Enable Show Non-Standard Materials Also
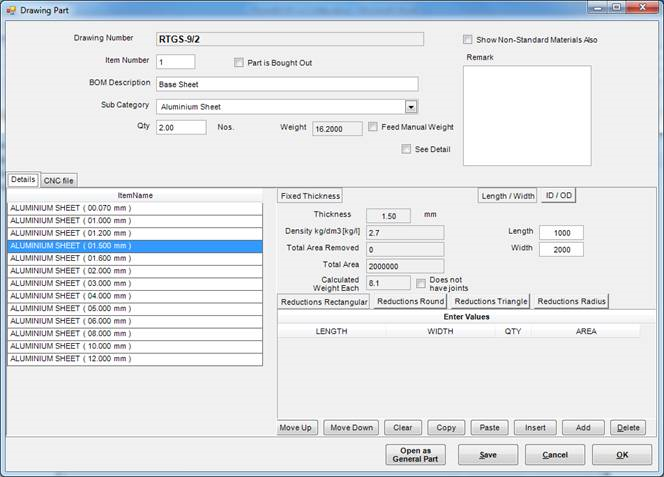 468,40
